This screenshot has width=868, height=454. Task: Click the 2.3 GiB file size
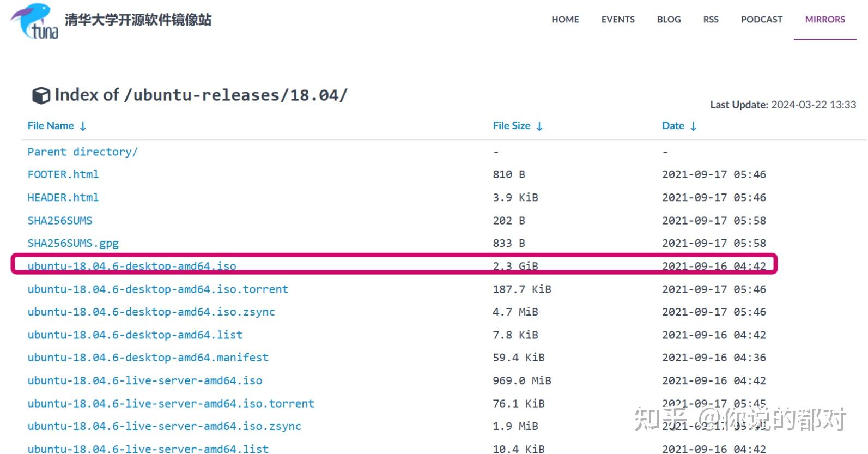pyautogui.click(x=515, y=266)
